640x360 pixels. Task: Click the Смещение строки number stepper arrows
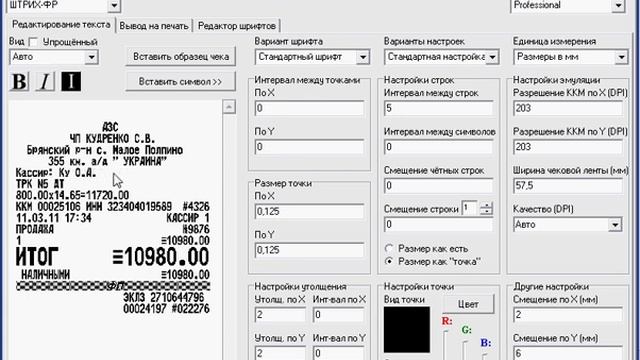pos(486,209)
